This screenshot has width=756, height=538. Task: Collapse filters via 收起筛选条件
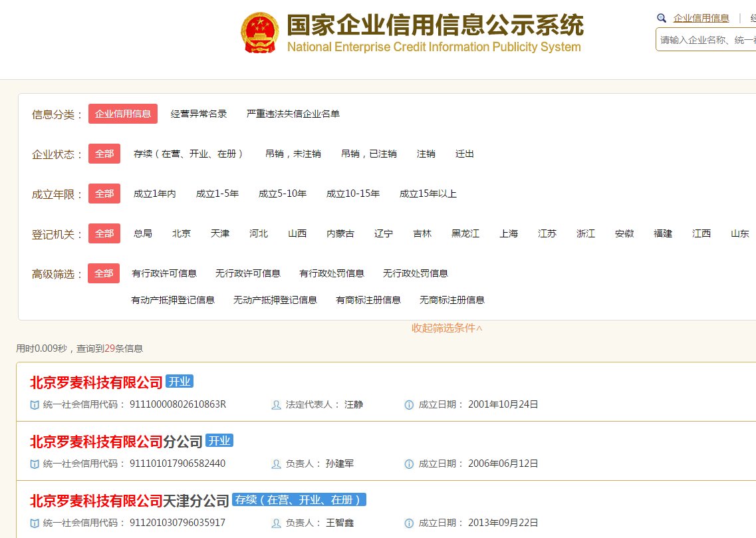[x=447, y=327]
